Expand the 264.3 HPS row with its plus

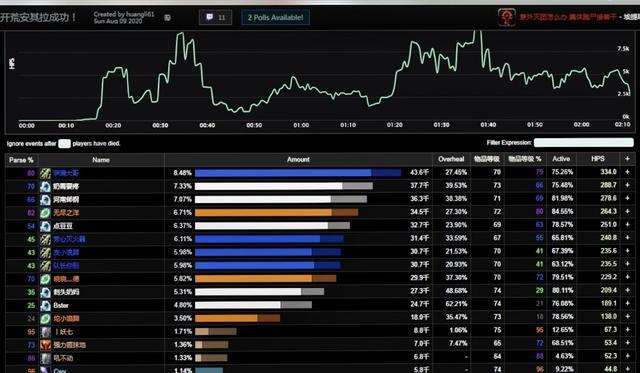coord(627,211)
